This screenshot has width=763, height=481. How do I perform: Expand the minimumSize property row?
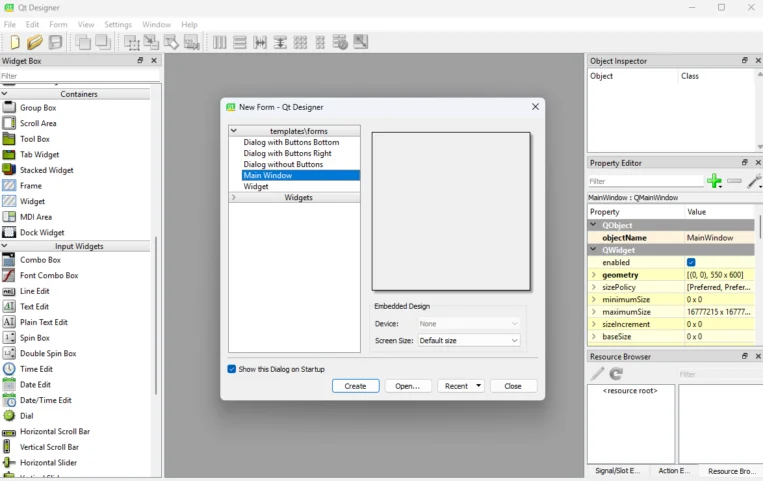click(594, 299)
